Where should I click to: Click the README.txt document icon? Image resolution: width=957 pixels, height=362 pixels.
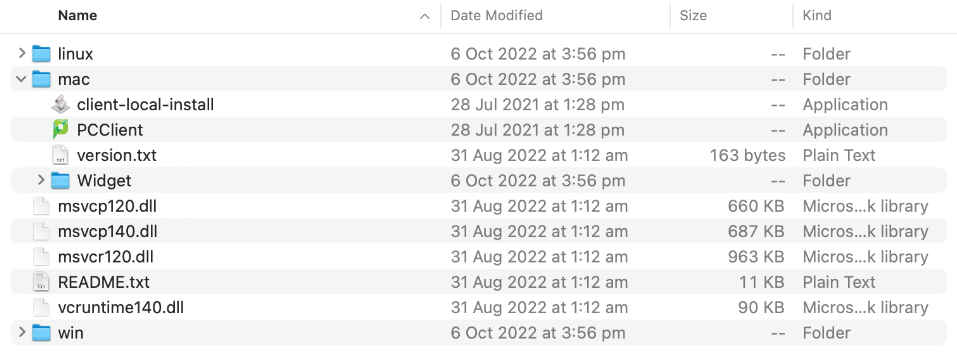click(41, 282)
